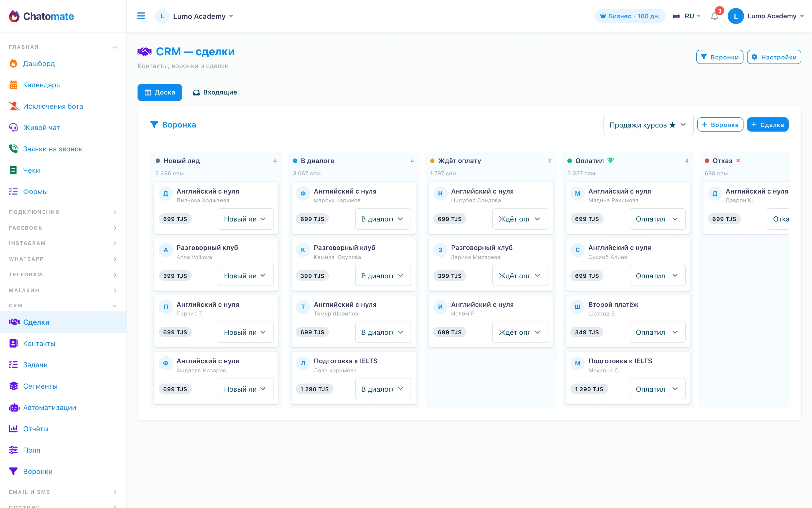Collapse the CRM sidebar section
Viewport: 812px width, 508px height.
pyautogui.click(x=63, y=305)
